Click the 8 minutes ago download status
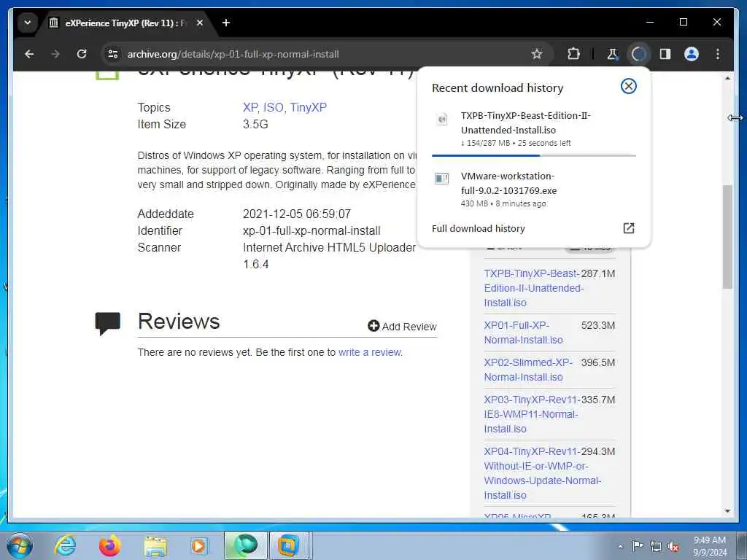Screen dimensions: 747x560 click(x=521, y=204)
